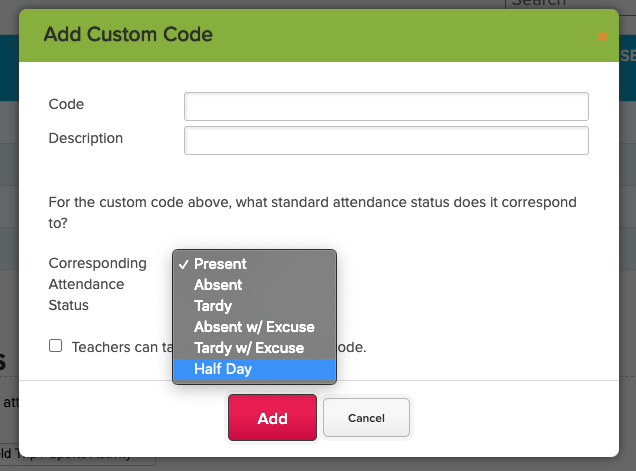Pick the Tardy option

click(213, 306)
